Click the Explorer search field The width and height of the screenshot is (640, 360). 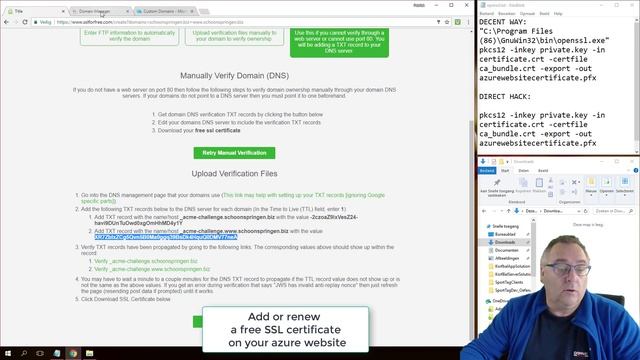coord(613,211)
